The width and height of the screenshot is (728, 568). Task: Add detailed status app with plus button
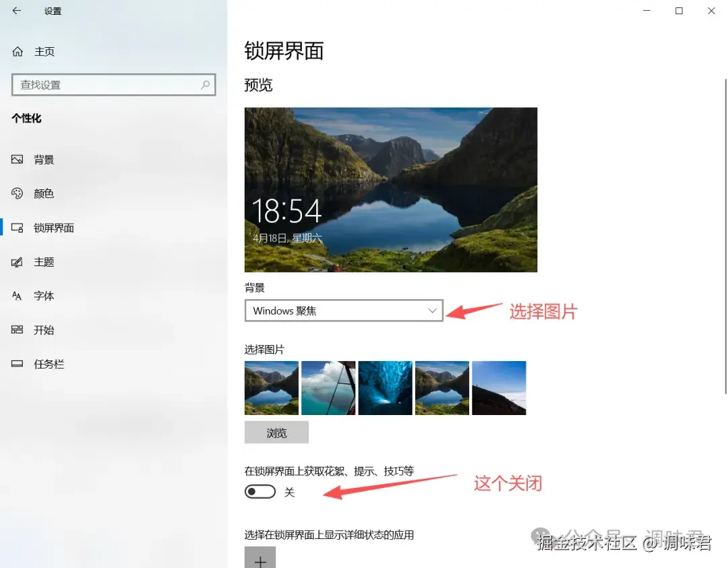pyautogui.click(x=260, y=558)
